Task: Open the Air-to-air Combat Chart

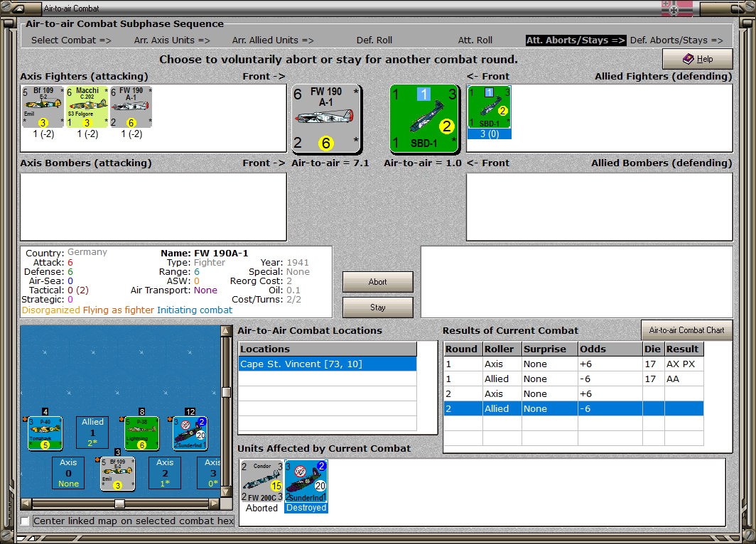Action: coord(686,330)
